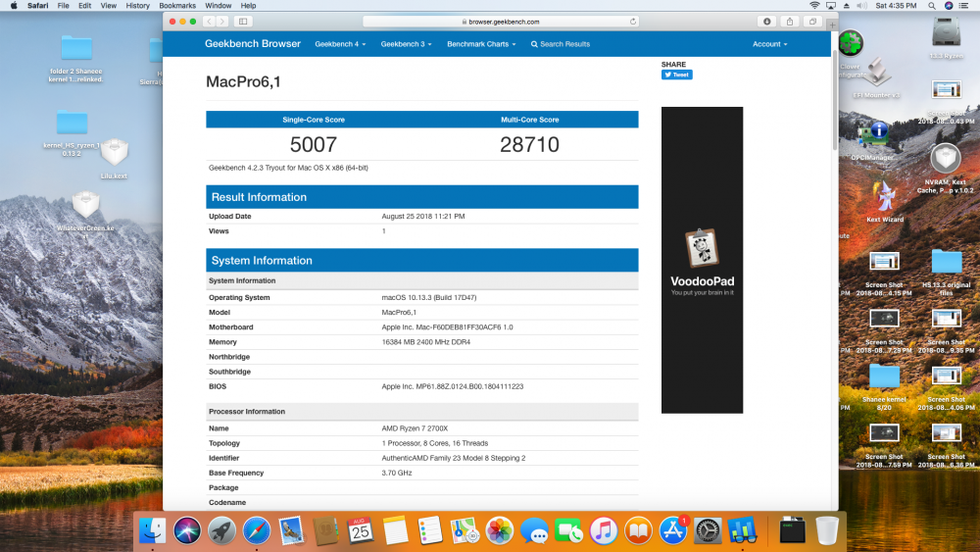Open Launchpad rocket icon in Dock
Viewport: 980px width, 552px height.
tap(221, 530)
